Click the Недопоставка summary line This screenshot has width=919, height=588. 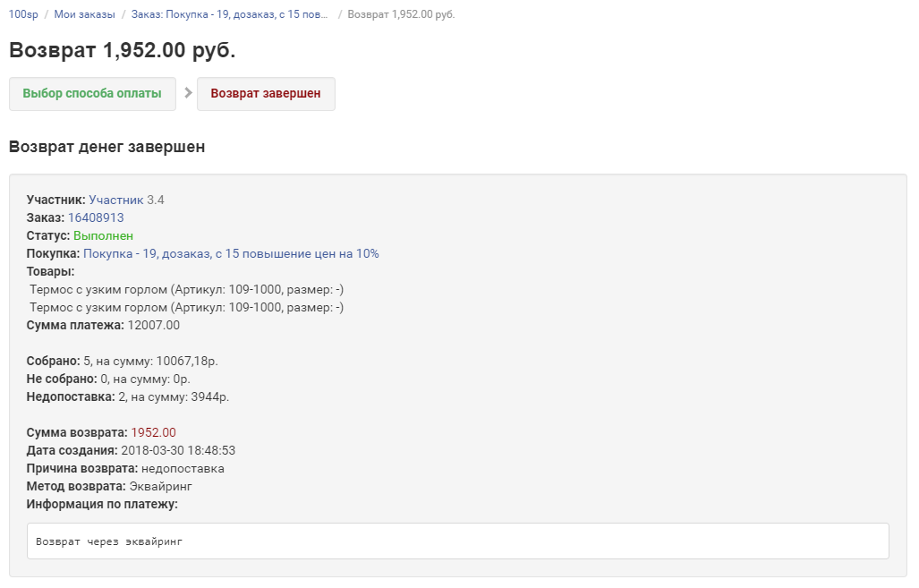coord(127,396)
